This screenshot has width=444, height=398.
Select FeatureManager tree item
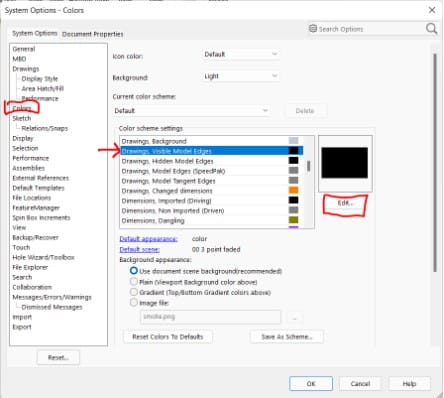point(36,208)
